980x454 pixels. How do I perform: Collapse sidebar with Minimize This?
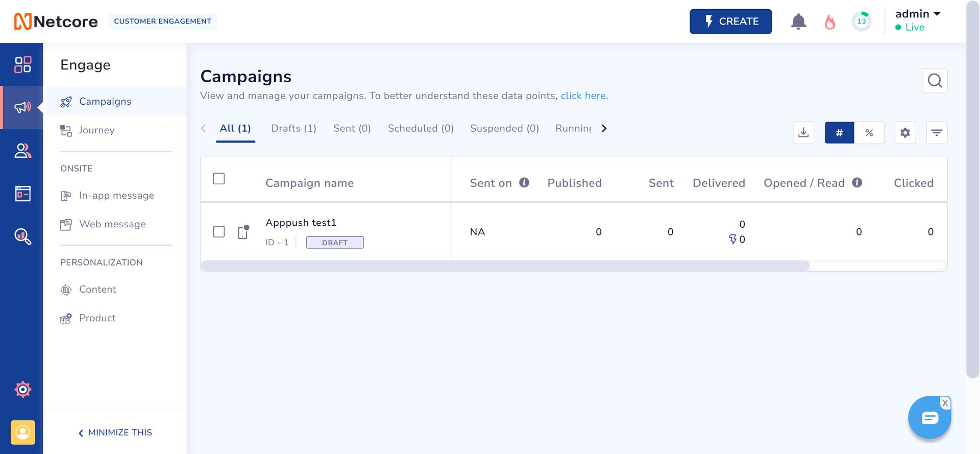(x=115, y=433)
